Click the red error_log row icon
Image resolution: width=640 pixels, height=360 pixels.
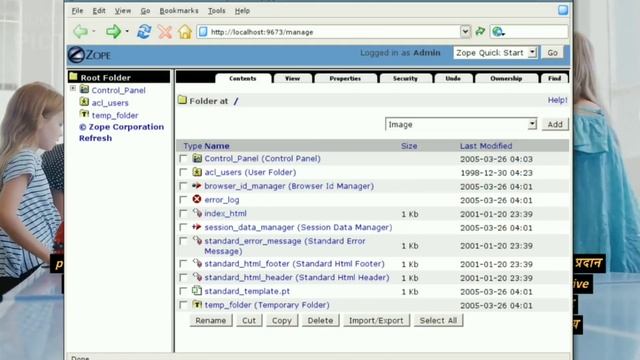point(197,199)
